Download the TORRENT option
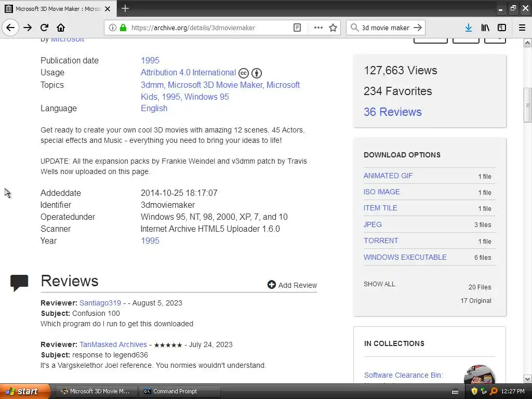Image resolution: width=532 pixels, height=399 pixels. [x=381, y=241]
